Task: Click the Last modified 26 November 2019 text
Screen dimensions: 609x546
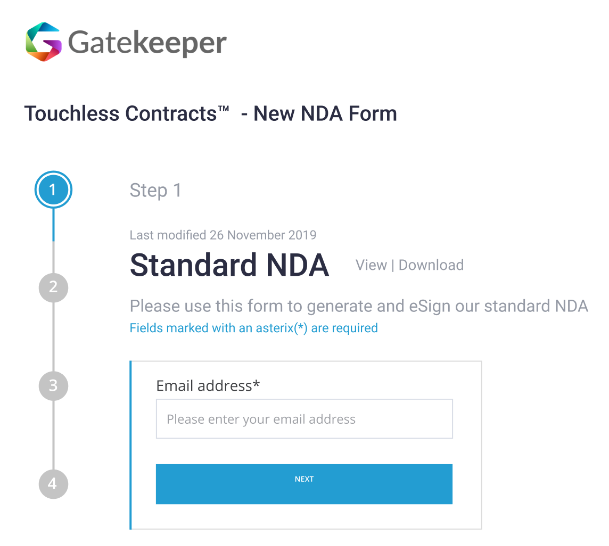Action: tap(223, 235)
